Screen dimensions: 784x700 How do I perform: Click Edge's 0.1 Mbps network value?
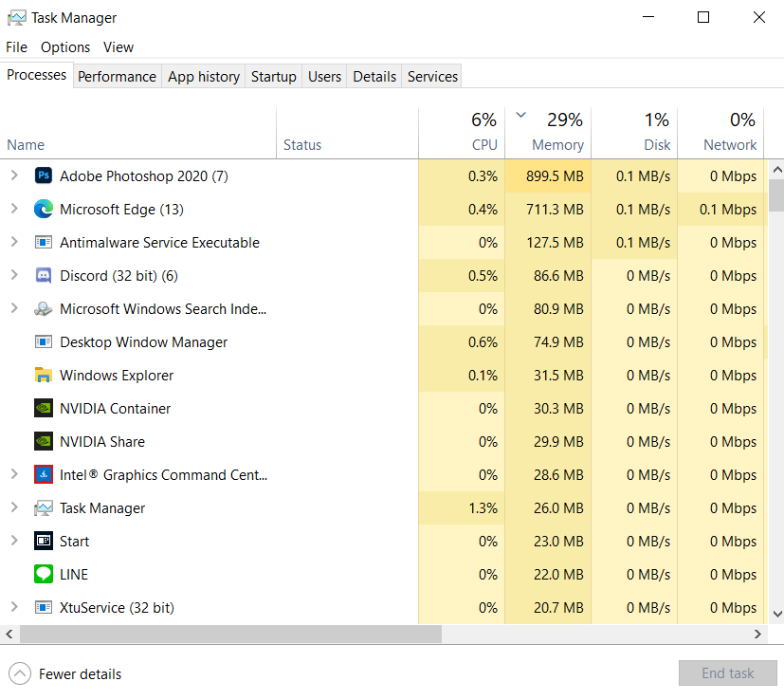(x=728, y=210)
